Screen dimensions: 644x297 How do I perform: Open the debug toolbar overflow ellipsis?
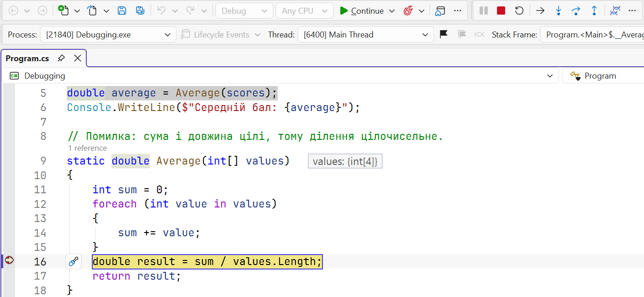(632, 11)
